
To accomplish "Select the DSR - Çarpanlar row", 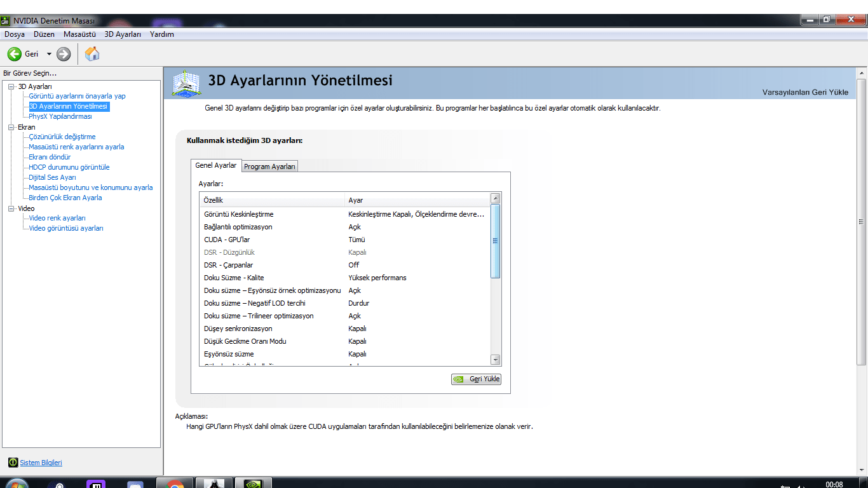I will (345, 265).
